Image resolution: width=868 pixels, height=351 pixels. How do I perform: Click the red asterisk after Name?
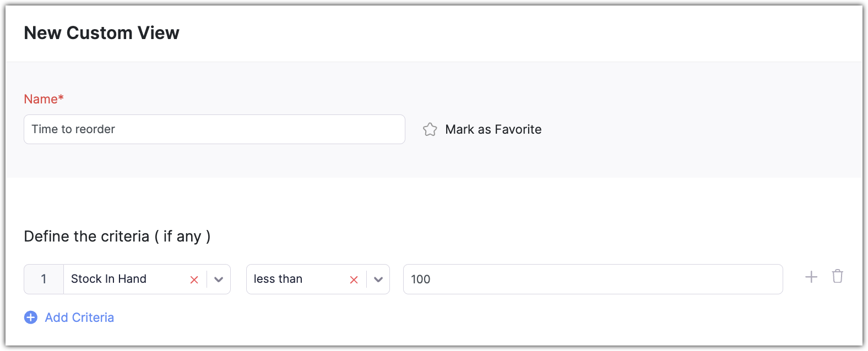click(61, 98)
